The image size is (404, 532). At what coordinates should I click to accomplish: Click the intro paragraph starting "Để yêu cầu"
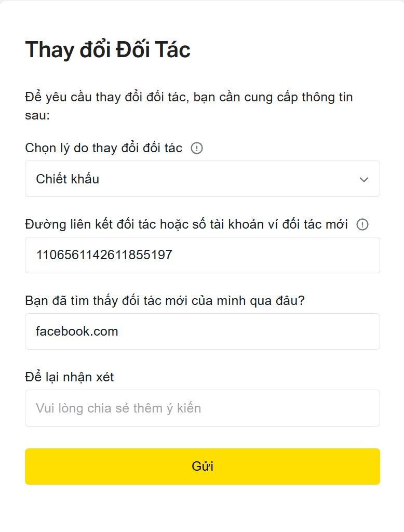pyautogui.click(x=188, y=98)
